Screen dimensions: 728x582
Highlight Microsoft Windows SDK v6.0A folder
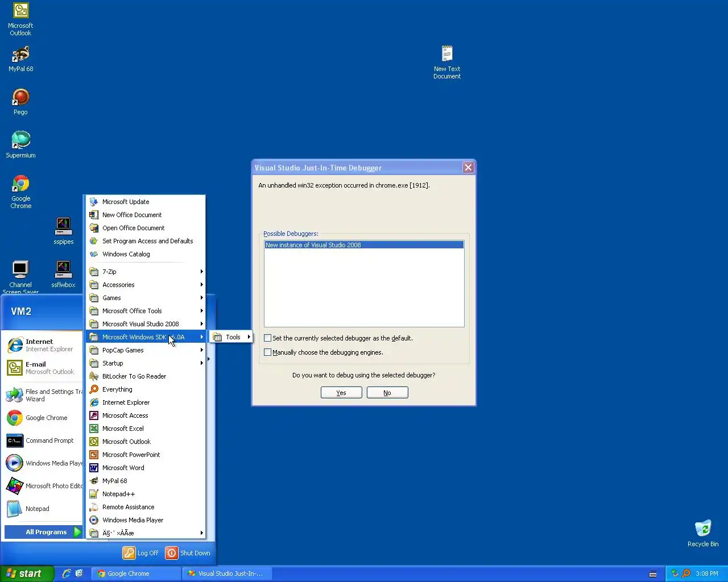coord(145,337)
